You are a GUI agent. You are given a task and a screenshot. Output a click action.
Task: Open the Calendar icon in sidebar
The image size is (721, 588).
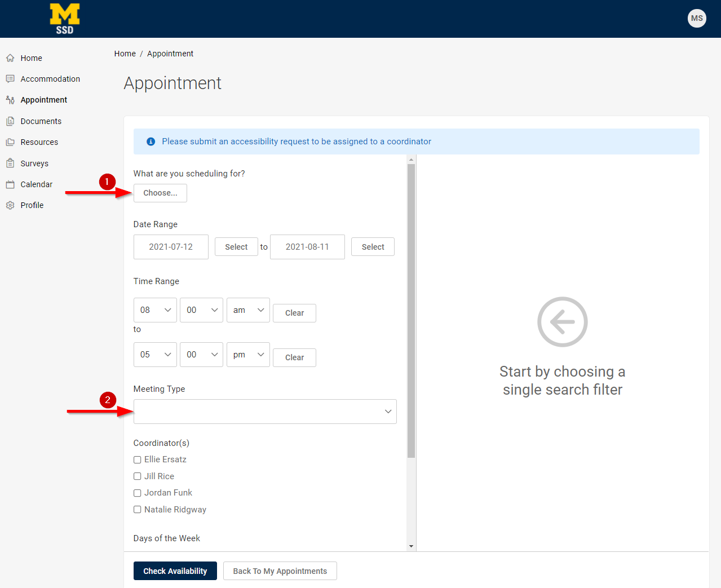click(10, 184)
